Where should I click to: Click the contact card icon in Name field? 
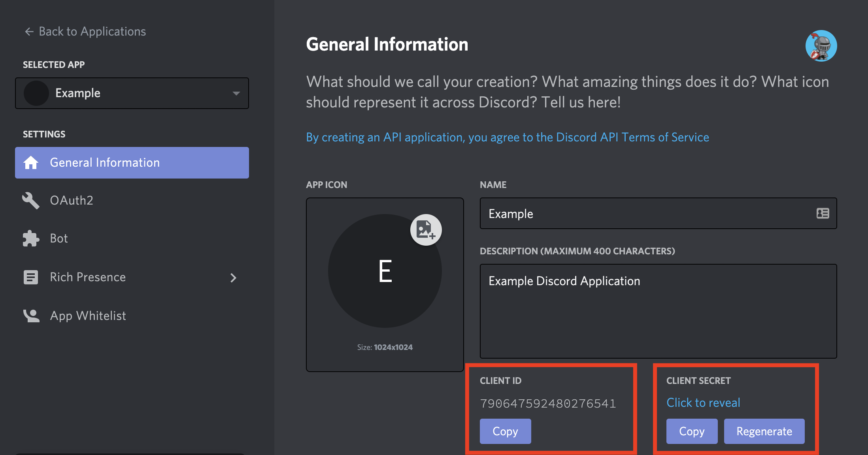coord(823,214)
